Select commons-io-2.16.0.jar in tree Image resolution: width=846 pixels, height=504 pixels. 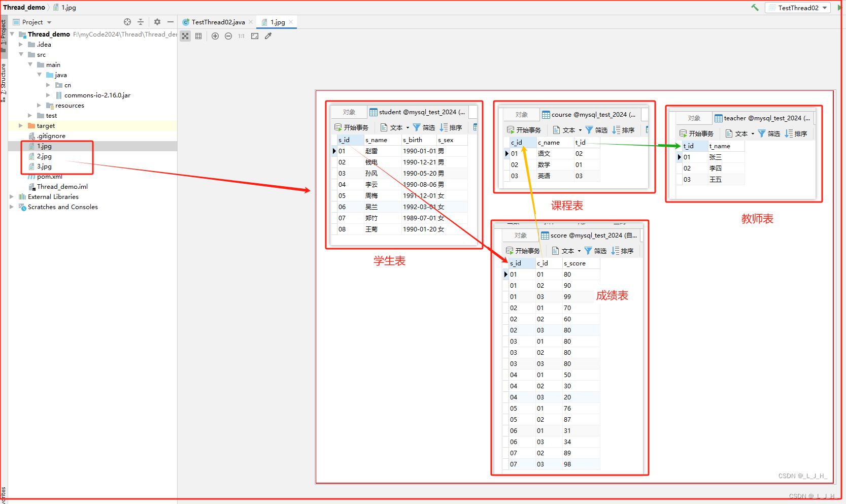tap(97, 95)
